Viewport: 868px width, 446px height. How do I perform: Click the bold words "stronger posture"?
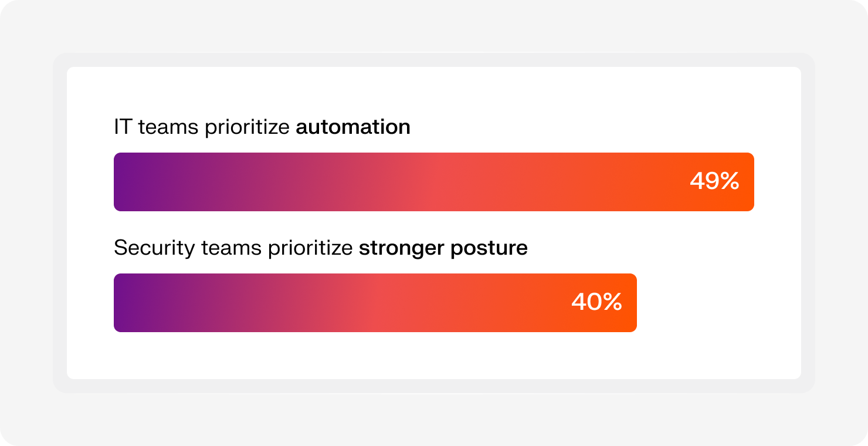point(443,249)
